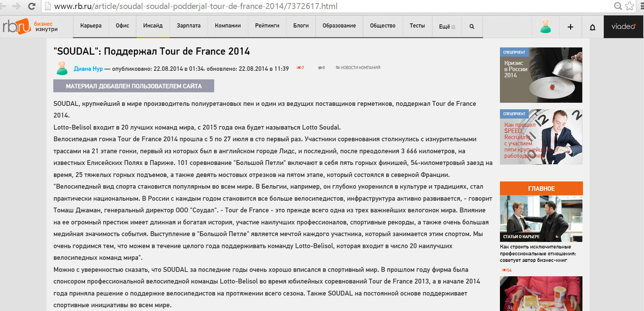Viewport: 644px width, 311px height.
Task: Open the СТАТЬИ О КАРЬЕРЕ article thumbnail
Action: (541, 219)
